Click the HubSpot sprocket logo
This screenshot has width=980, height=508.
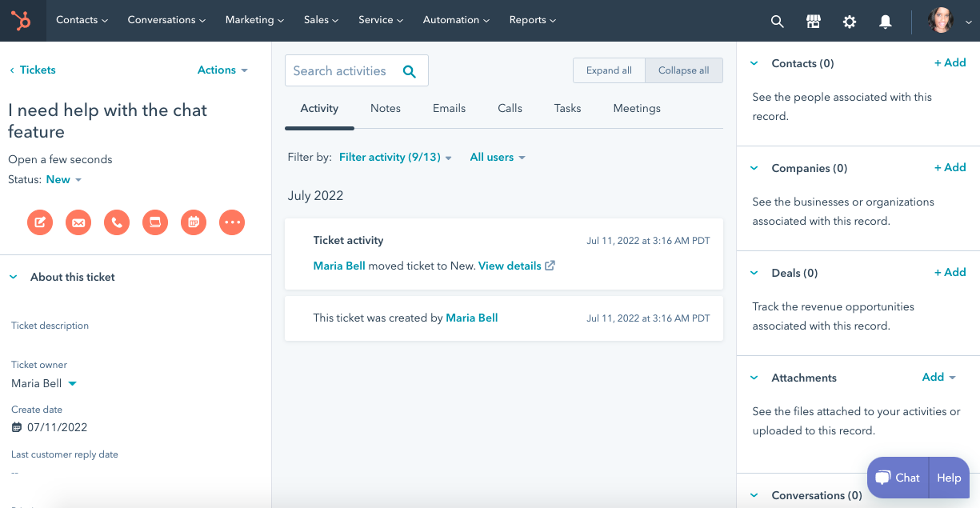22,20
